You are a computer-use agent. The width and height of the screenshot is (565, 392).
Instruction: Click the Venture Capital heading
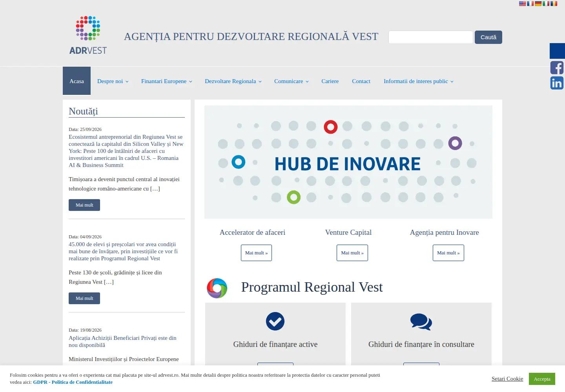[x=348, y=232]
